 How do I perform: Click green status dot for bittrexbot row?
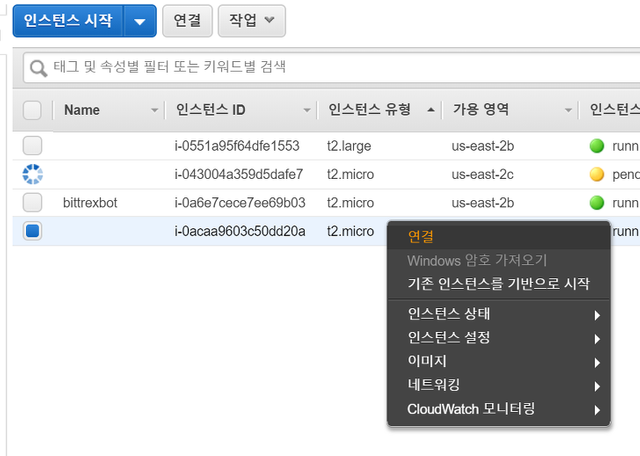pyautogui.click(x=597, y=203)
